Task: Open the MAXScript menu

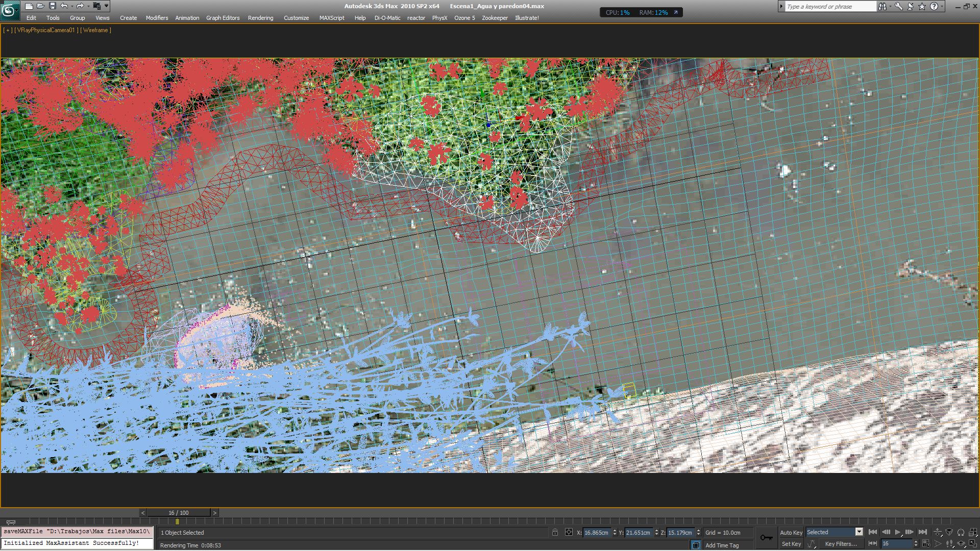Action: pyautogui.click(x=331, y=18)
